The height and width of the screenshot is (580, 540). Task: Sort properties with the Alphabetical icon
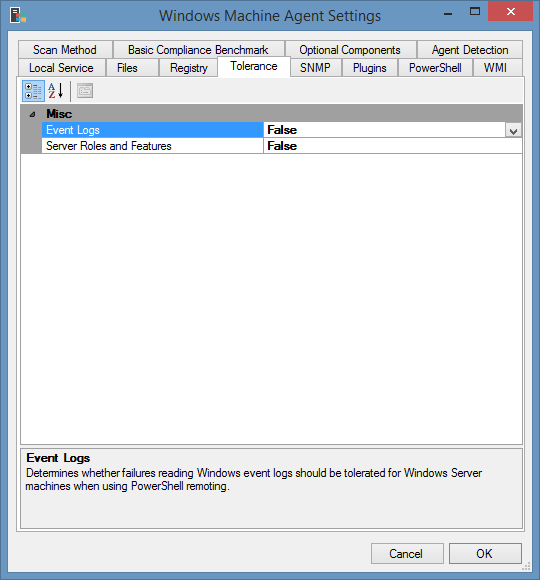tap(56, 91)
